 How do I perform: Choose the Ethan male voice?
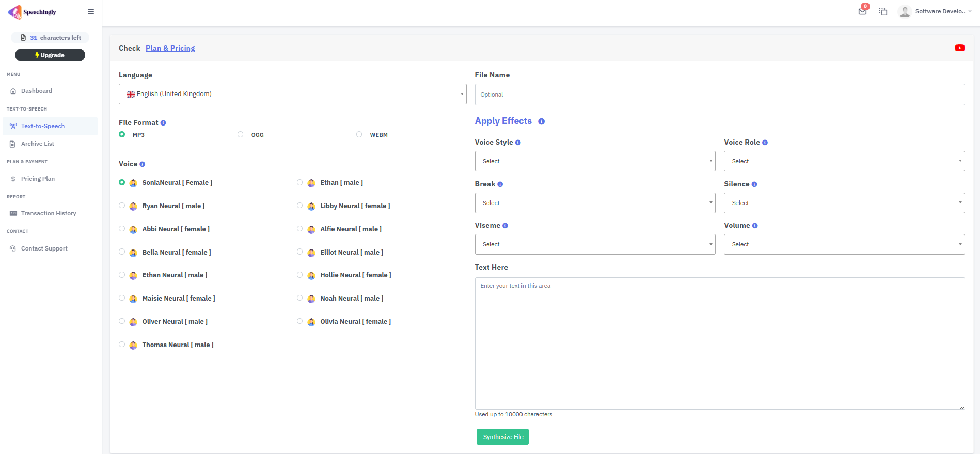(x=300, y=182)
